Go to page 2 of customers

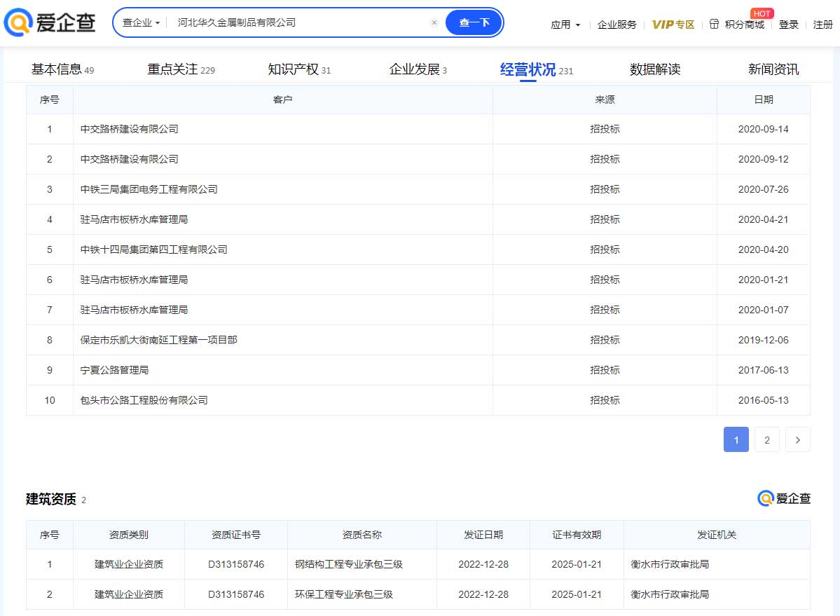pos(766,439)
